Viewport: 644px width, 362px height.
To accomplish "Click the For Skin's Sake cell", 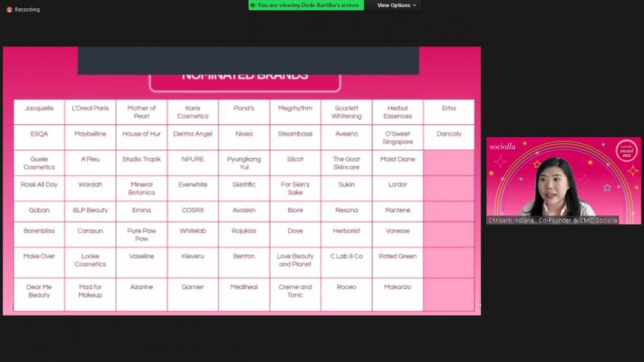I will (296, 189).
